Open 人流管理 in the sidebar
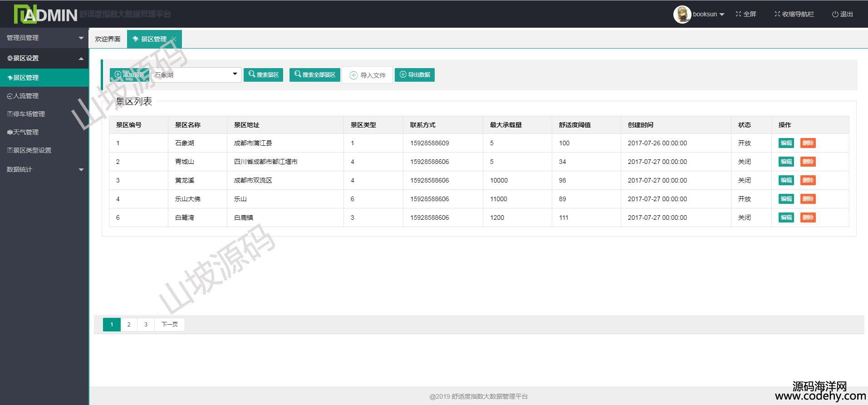The image size is (868, 405). [26, 96]
